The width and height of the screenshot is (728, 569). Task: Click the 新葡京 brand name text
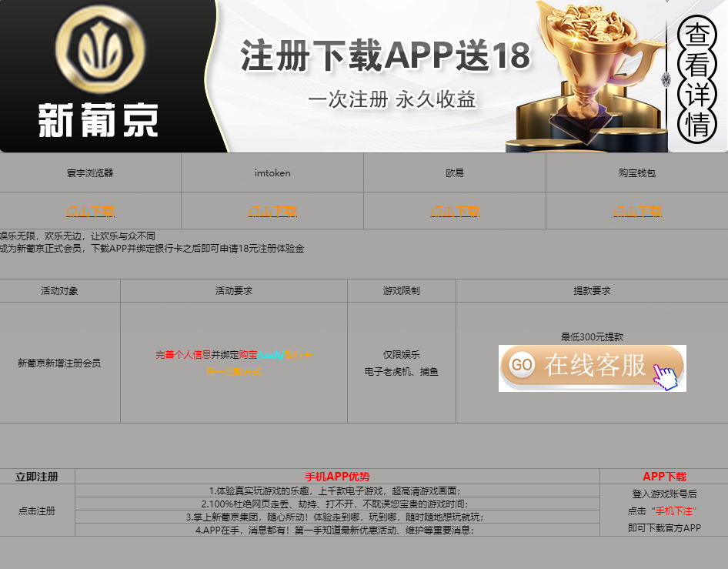[99, 120]
